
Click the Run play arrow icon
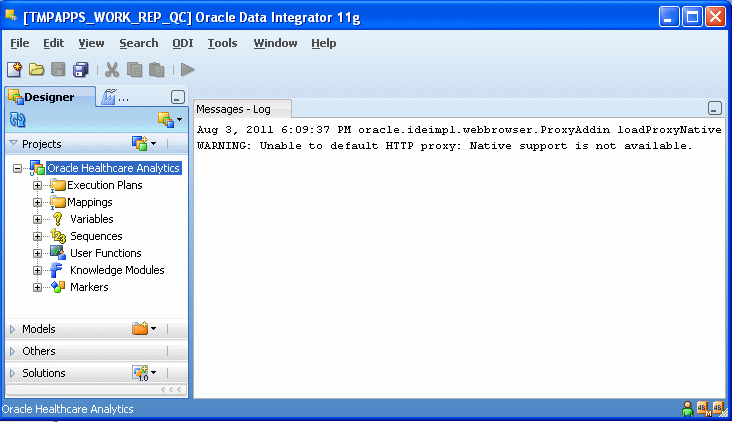(x=188, y=70)
